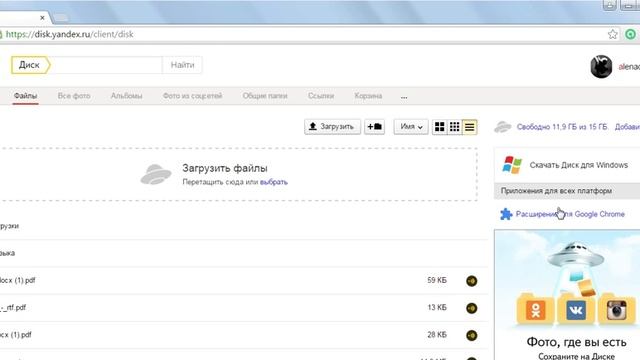Click Скачать Диск для Windows
640x360 pixels.
click(579, 165)
